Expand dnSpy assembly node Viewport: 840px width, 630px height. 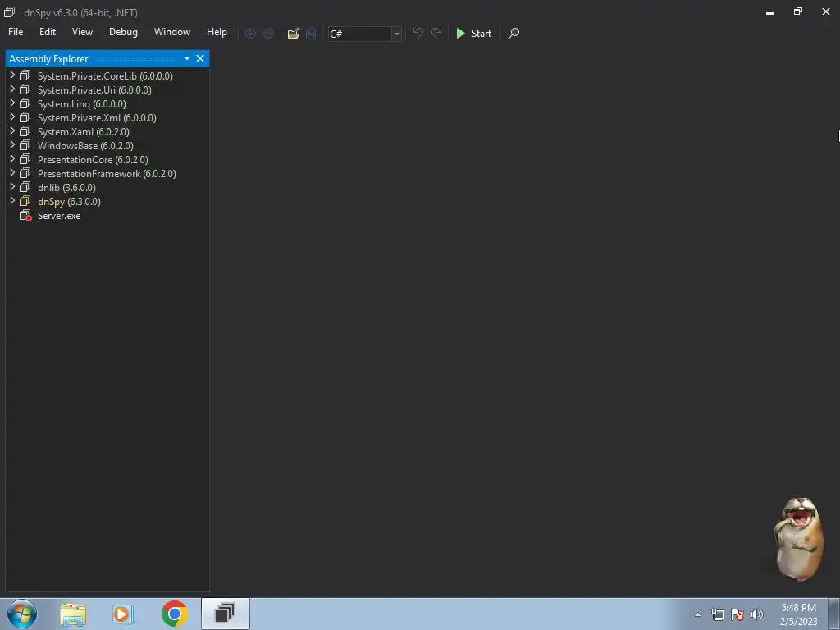pos(12,201)
